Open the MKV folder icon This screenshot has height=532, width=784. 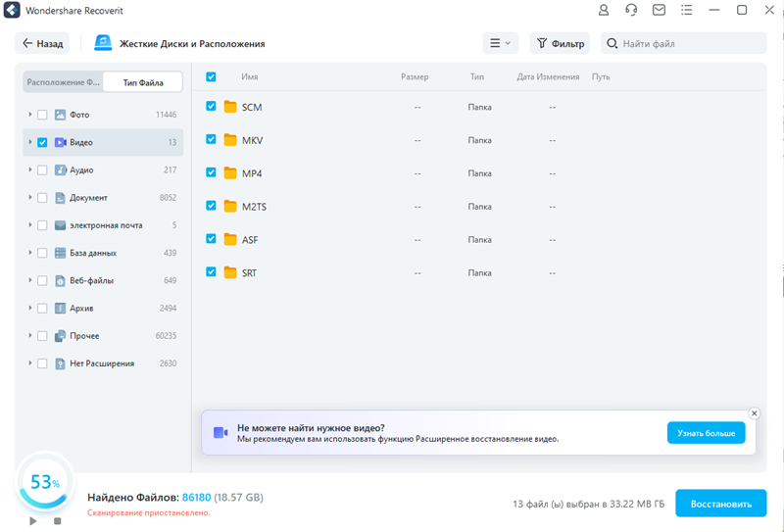click(x=230, y=140)
